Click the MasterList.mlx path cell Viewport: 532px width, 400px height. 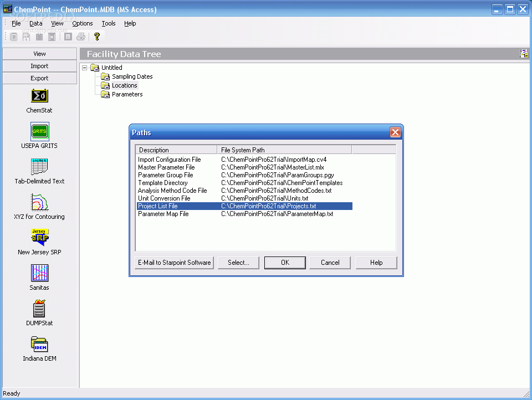(x=273, y=167)
